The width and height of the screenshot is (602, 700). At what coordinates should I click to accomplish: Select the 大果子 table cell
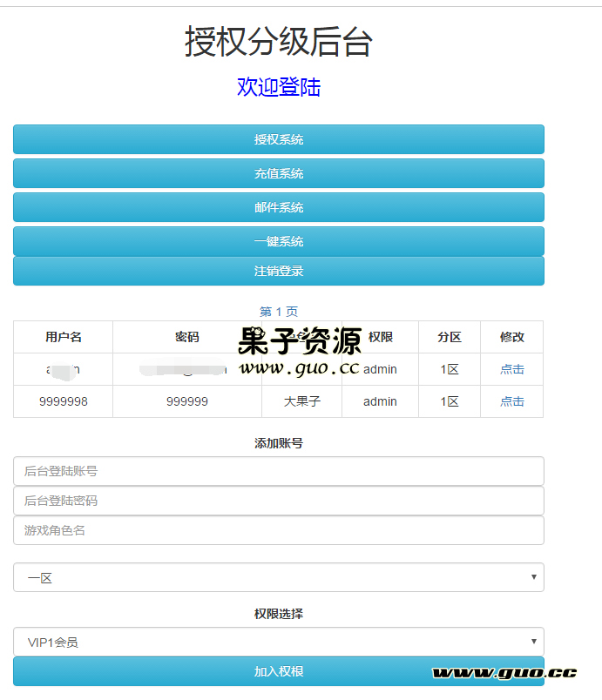(x=302, y=401)
